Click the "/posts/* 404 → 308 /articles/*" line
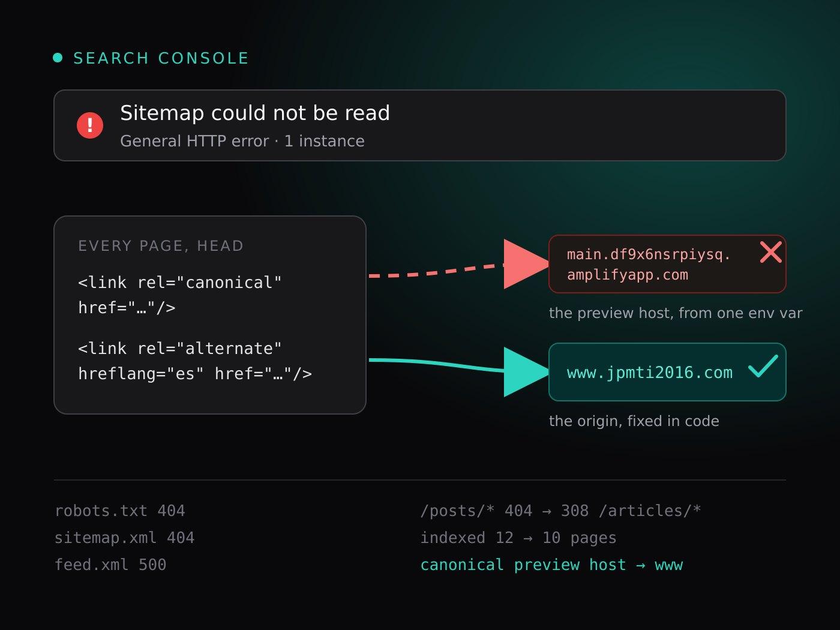The height and width of the screenshot is (630, 840). pyautogui.click(x=561, y=511)
